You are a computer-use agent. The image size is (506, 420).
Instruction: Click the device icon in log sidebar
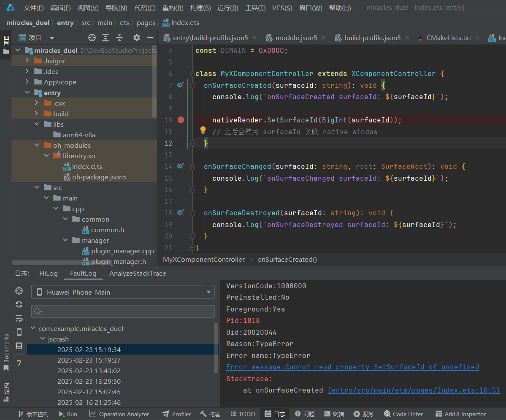point(19,332)
